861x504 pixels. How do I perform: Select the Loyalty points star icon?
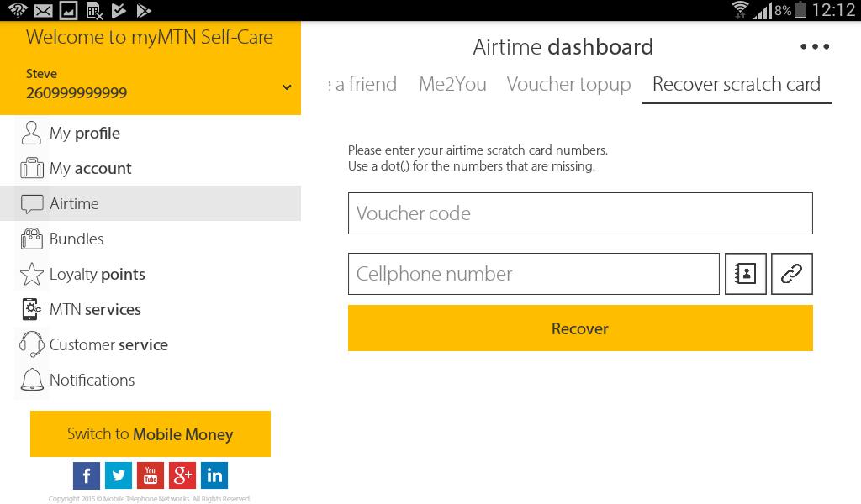31,274
